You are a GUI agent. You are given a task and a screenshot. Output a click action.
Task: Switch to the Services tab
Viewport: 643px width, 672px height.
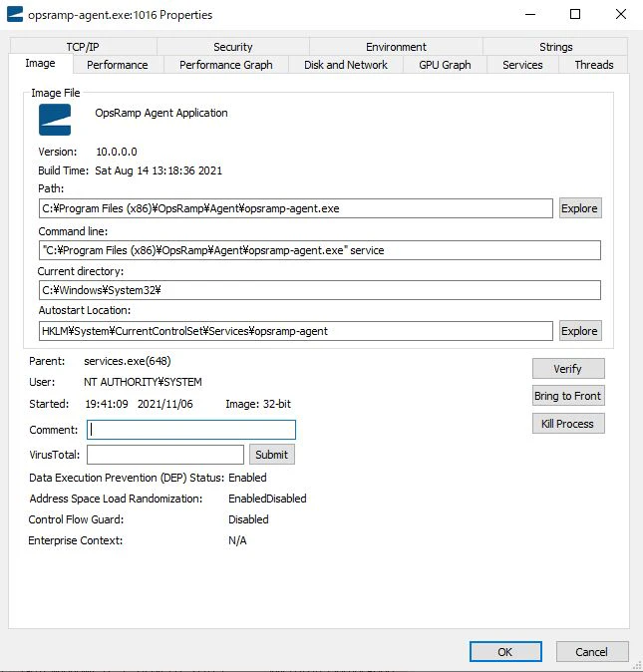coord(522,65)
